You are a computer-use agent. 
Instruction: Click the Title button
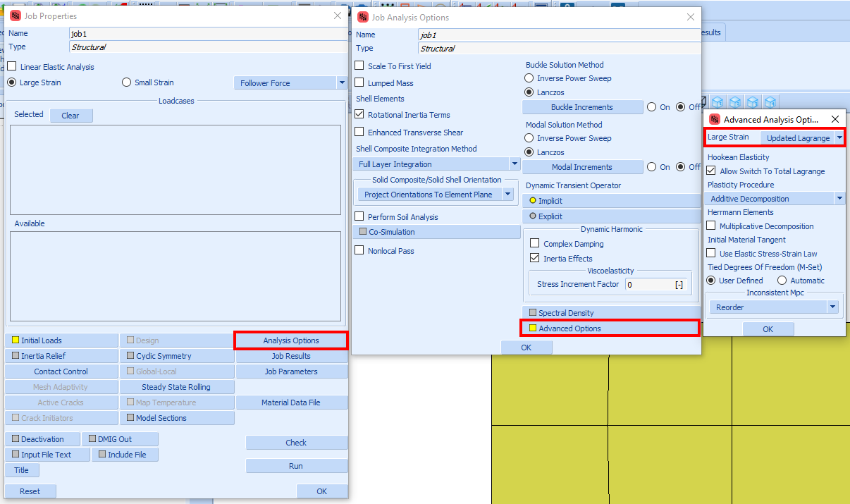22,470
